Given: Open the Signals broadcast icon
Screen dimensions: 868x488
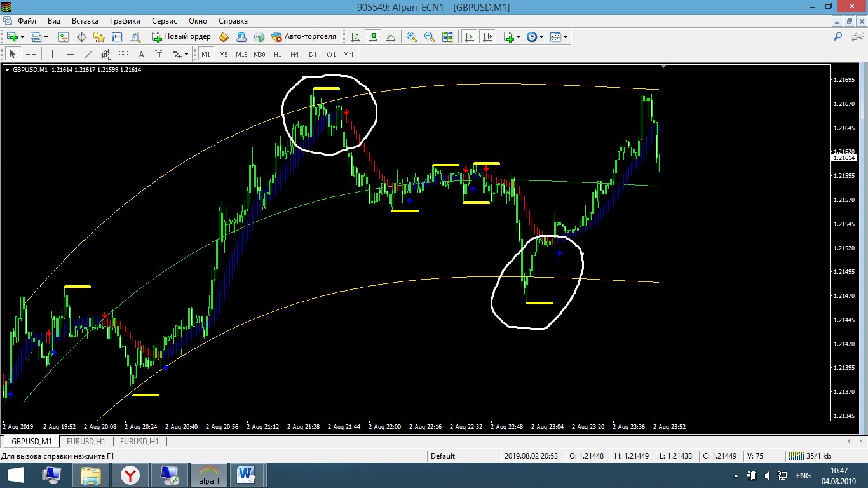Looking at the screenshot, I should (x=259, y=37).
